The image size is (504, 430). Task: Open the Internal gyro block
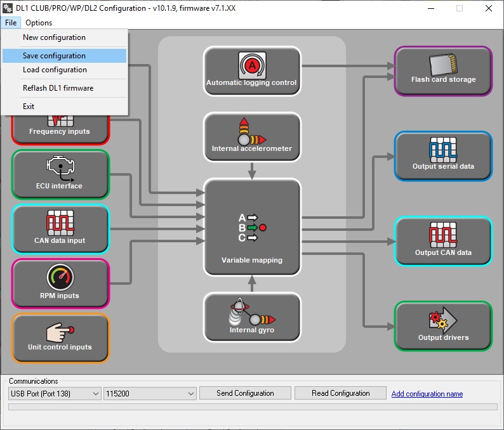251,316
